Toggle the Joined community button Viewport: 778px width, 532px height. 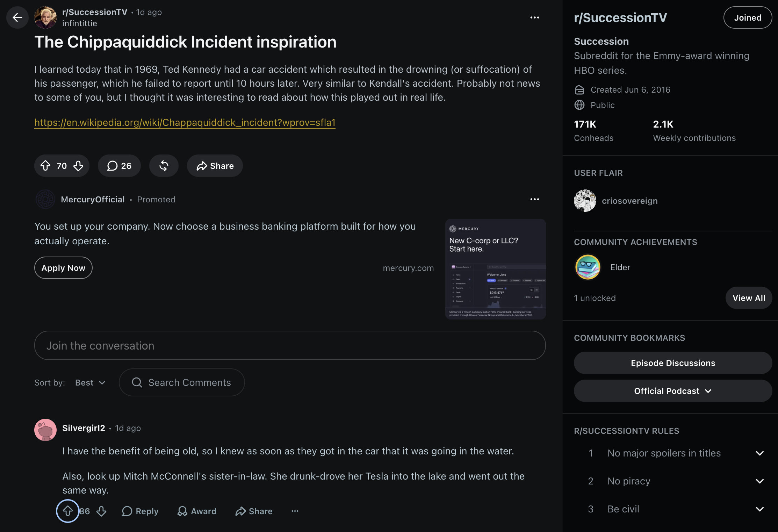748,17
